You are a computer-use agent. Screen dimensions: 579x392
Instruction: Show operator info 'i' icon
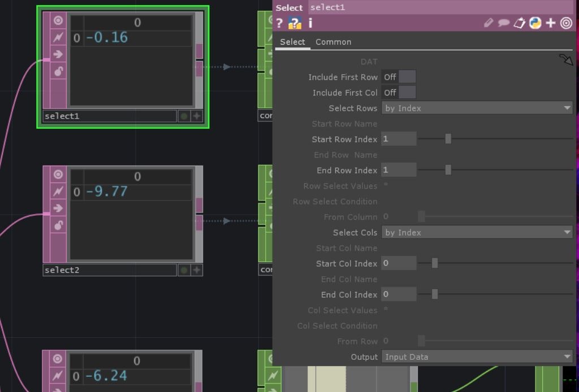point(310,23)
